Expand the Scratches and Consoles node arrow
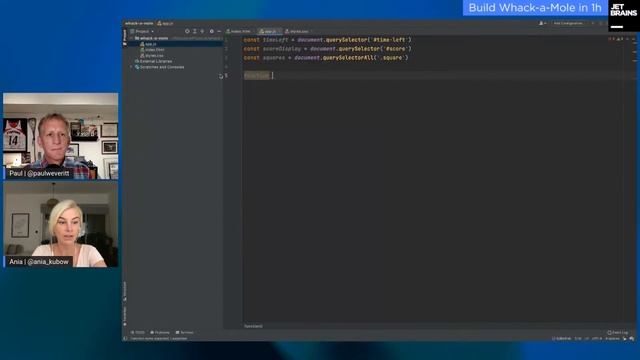The width and height of the screenshot is (640, 360). pyautogui.click(x=131, y=67)
